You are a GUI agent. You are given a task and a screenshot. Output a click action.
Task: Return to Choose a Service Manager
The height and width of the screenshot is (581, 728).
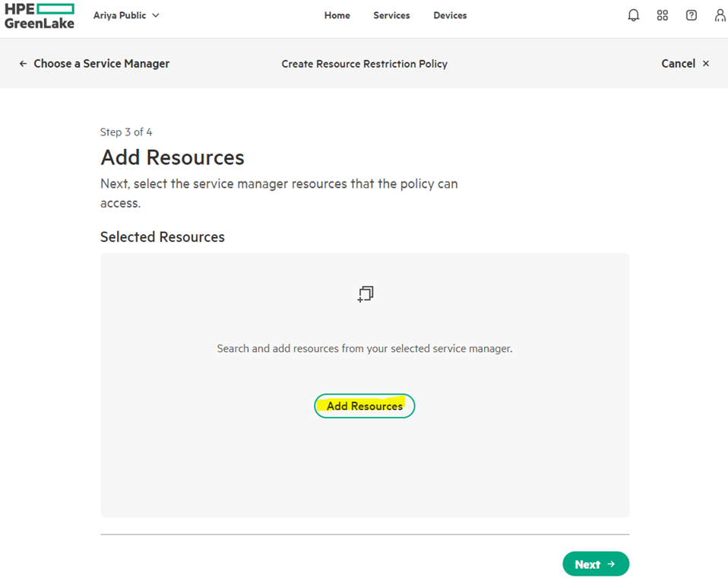coord(101,64)
